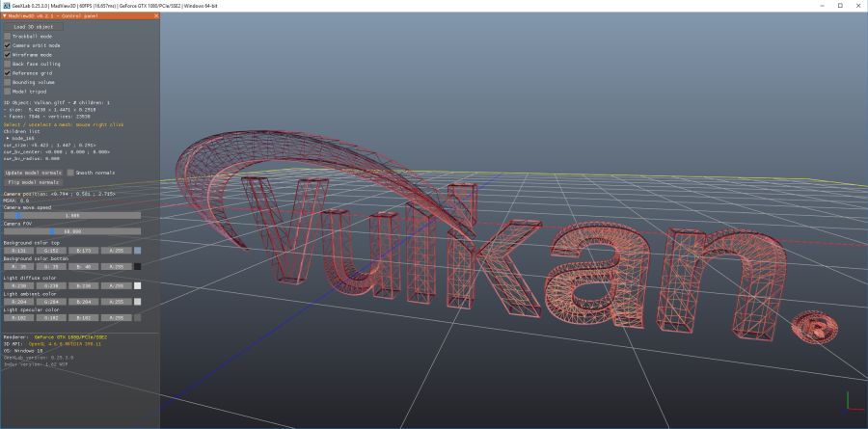Open the Light ambient color swatch
Image resolution: width=868 pixels, height=429 pixels.
coord(137,303)
